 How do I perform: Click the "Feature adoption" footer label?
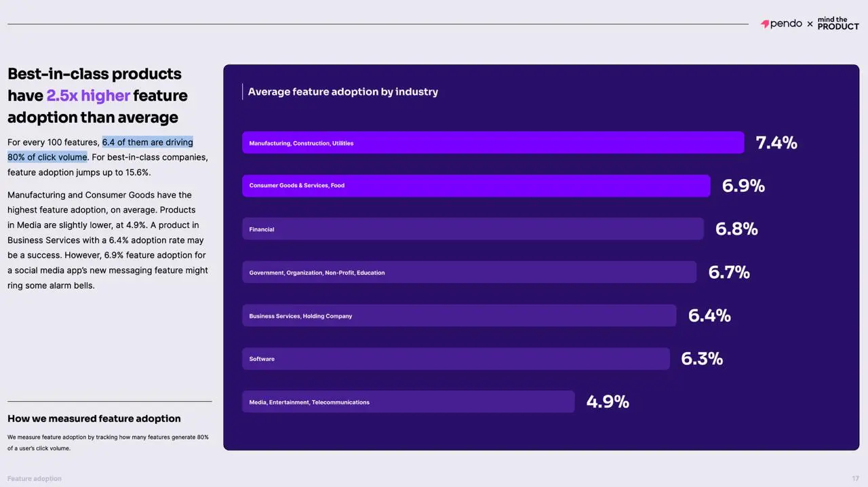click(35, 479)
